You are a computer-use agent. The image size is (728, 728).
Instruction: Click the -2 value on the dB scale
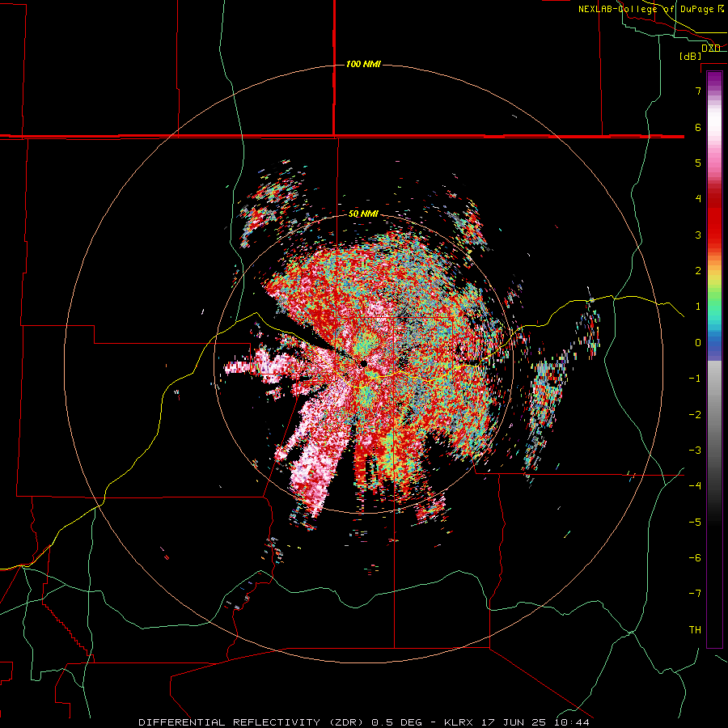pyautogui.click(x=695, y=414)
